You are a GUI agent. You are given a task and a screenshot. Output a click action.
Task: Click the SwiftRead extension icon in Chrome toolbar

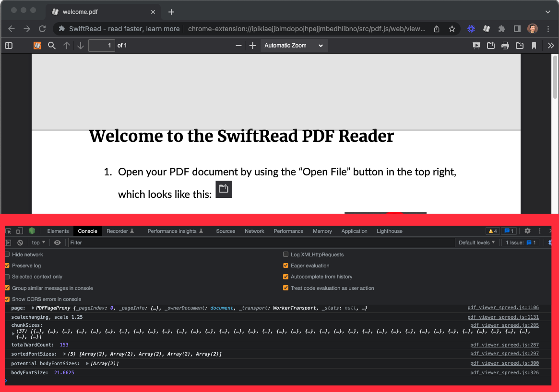(x=487, y=29)
